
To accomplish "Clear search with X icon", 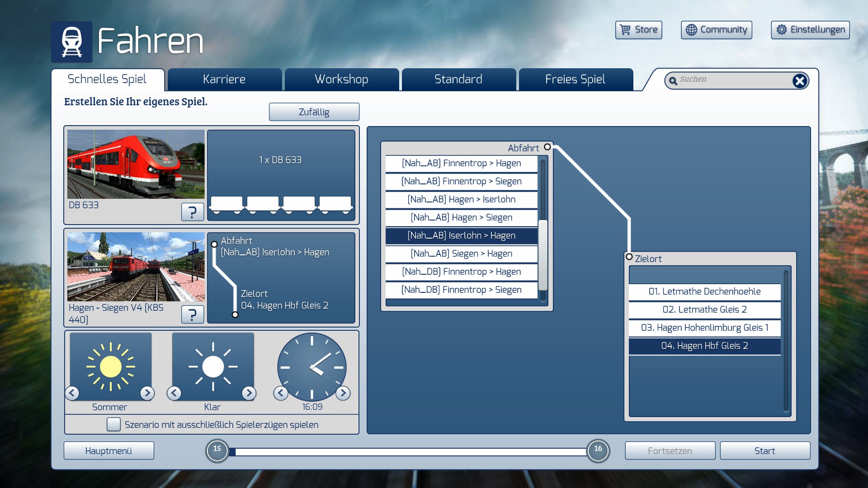I will pyautogui.click(x=799, y=81).
